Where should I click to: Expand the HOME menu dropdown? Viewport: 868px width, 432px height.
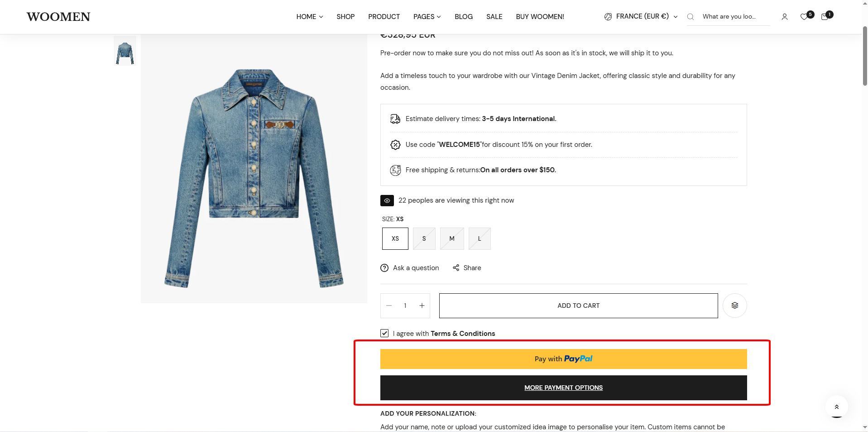click(310, 17)
